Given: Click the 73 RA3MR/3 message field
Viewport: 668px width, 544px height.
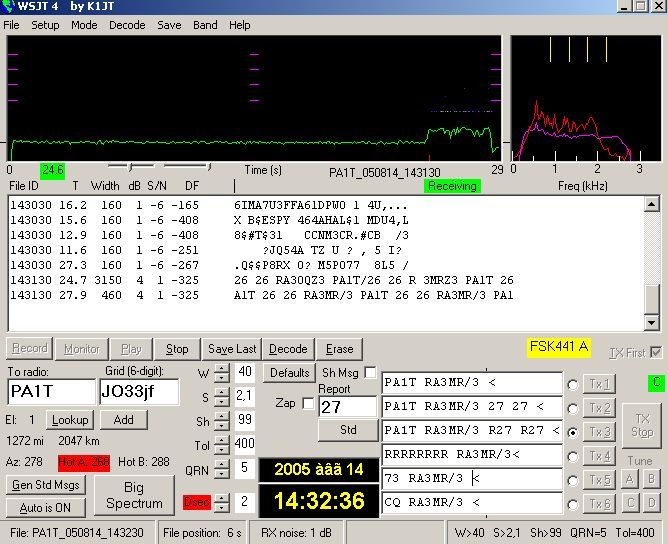Looking at the screenshot, I should 472,479.
